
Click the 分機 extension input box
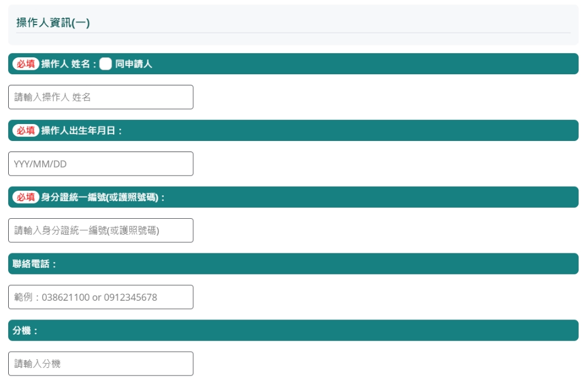click(x=99, y=364)
